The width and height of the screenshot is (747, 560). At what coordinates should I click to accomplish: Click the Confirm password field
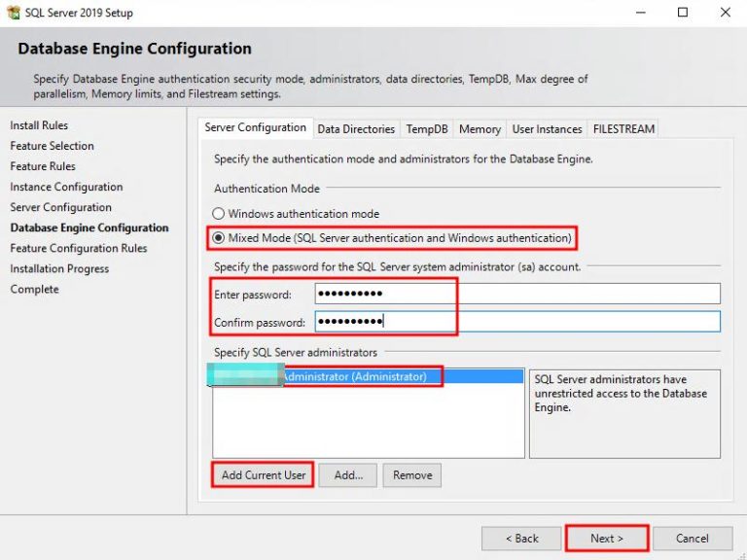click(517, 322)
